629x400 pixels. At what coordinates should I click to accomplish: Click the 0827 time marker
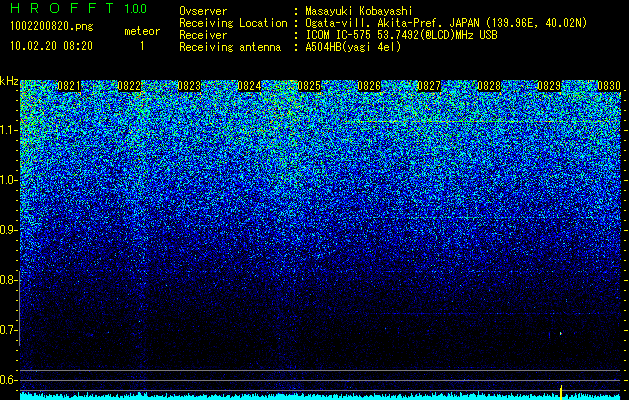tap(429, 86)
